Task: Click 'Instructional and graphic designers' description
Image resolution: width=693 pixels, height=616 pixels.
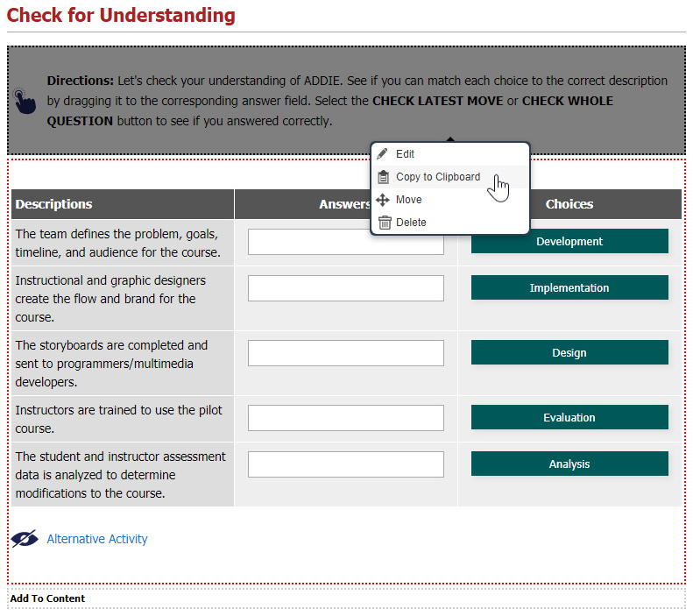Action: click(x=110, y=299)
